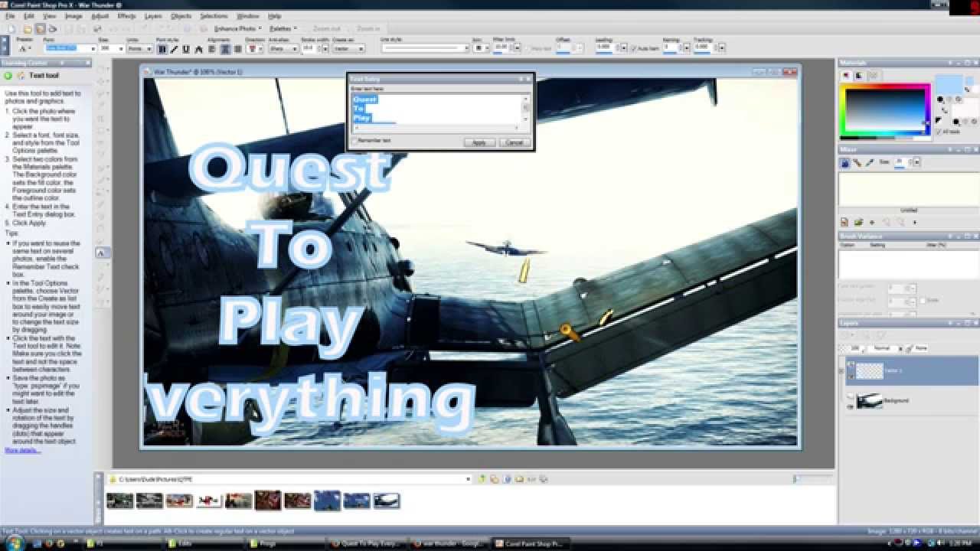Click the Zoom in button
The height and width of the screenshot is (551, 980).
[368, 29]
